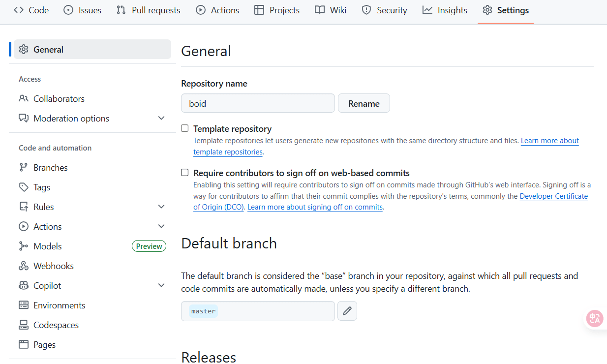Click the Branches git-branch icon
The height and width of the screenshot is (364, 607).
coord(24,167)
